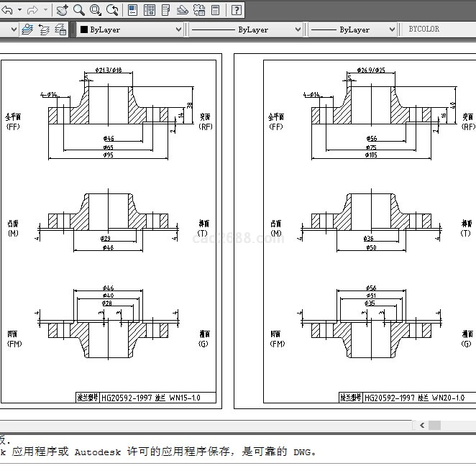Open the ByLayer linetype dropdown
The width and height of the screenshot is (476, 476).
click(297, 29)
